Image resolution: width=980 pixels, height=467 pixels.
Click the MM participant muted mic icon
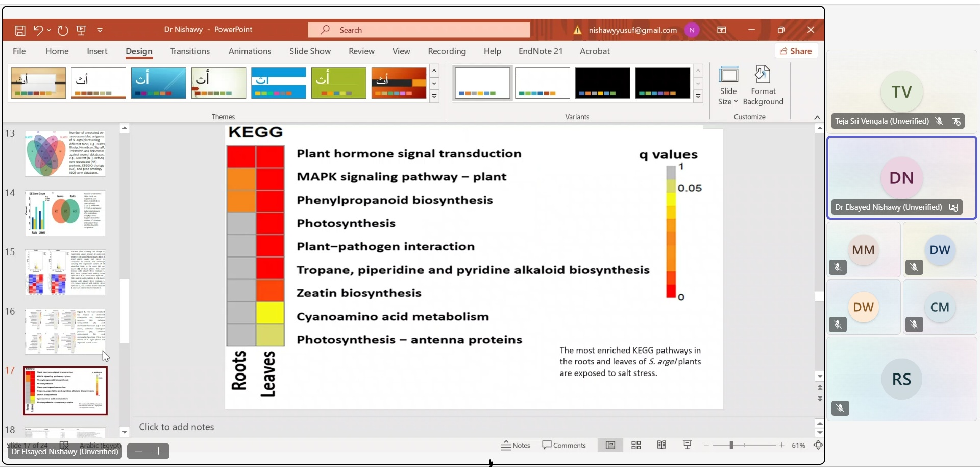[838, 267]
